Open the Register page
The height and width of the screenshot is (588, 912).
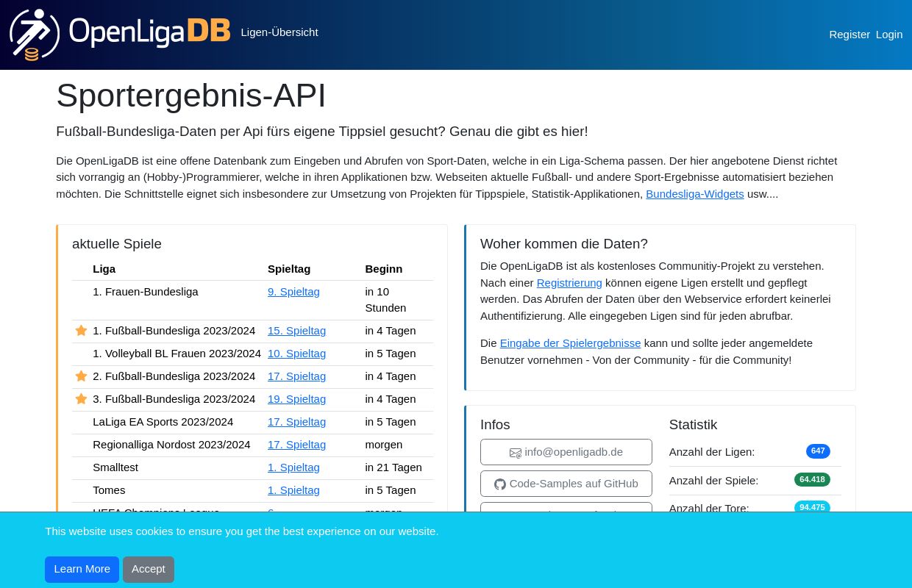(849, 35)
